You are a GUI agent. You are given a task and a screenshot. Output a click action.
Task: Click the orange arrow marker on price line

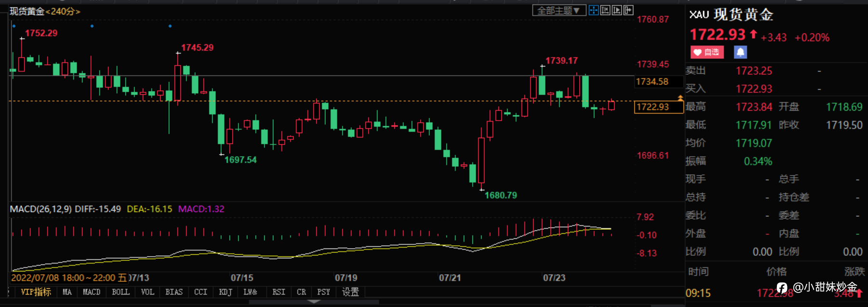point(680,98)
